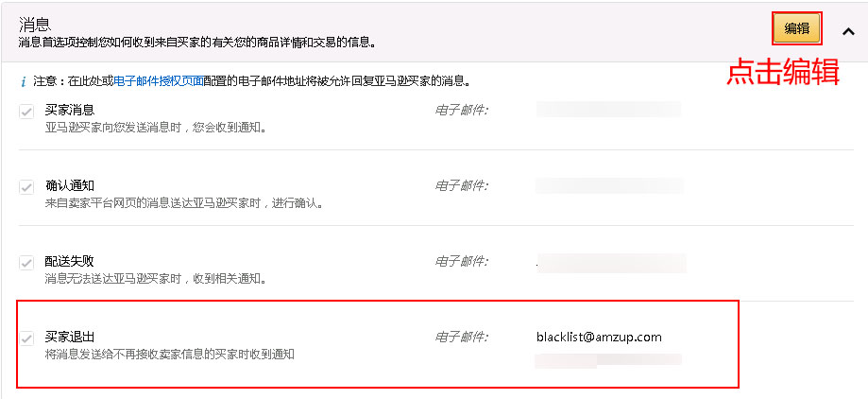Click the blurred email field for 确认通知
The image size is (868, 399).
609,185
